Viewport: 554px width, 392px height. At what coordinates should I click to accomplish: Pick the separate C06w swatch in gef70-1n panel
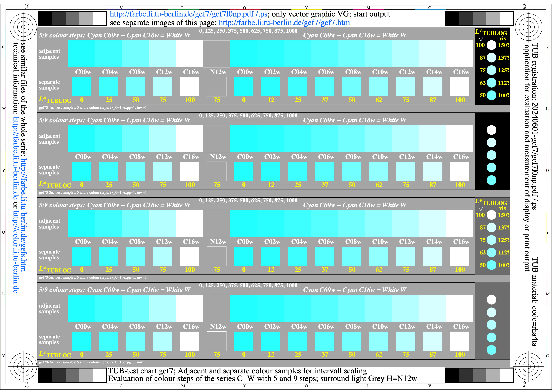pyautogui.click(x=325, y=87)
